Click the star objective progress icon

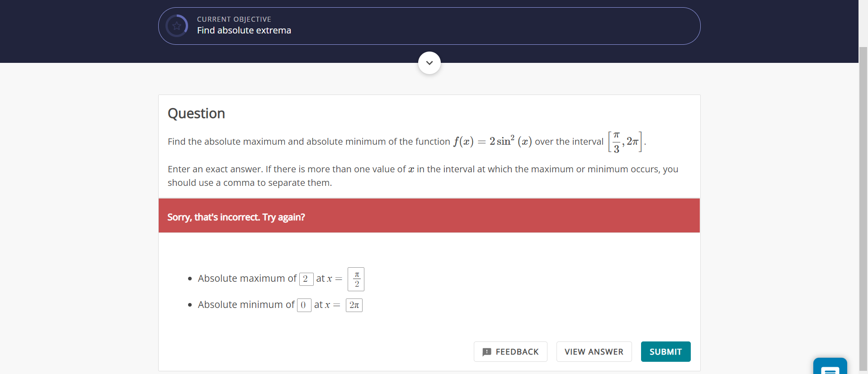[x=176, y=26]
